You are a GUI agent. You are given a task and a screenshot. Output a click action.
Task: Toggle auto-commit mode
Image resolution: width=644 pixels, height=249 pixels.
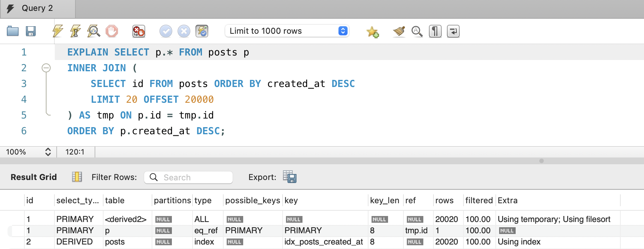click(202, 31)
